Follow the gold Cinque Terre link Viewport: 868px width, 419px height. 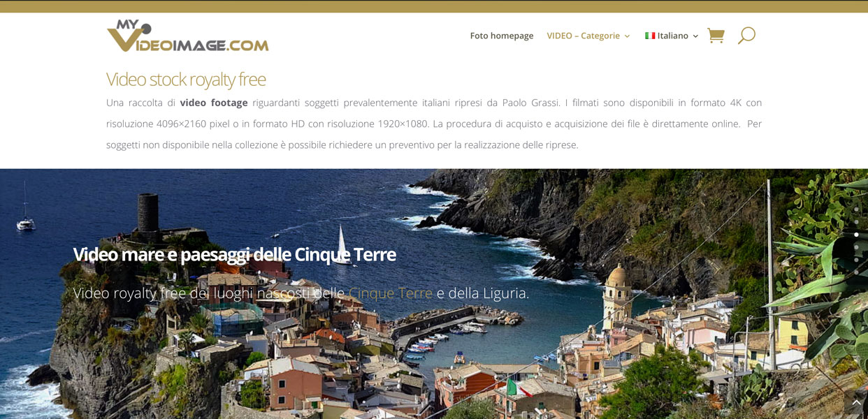391,293
